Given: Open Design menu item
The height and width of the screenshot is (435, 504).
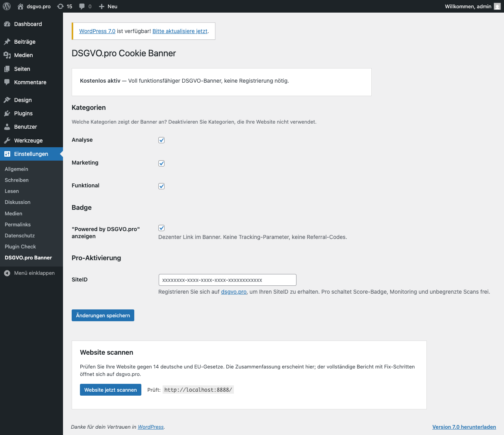Looking at the screenshot, I should point(31,100).
